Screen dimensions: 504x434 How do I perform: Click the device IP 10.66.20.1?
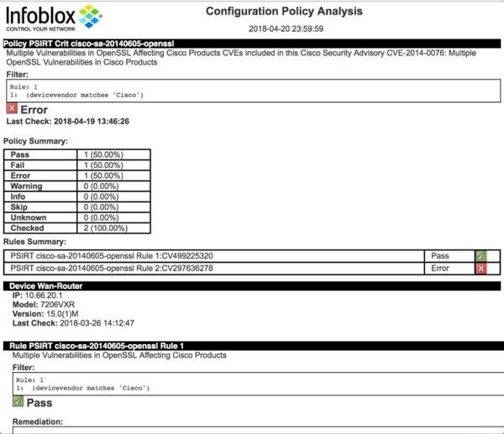37,295
